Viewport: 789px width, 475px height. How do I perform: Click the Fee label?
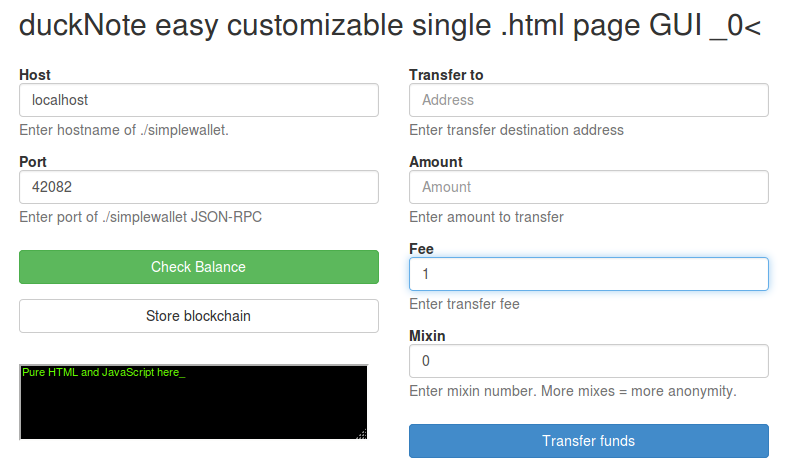[x=421, y=249]
